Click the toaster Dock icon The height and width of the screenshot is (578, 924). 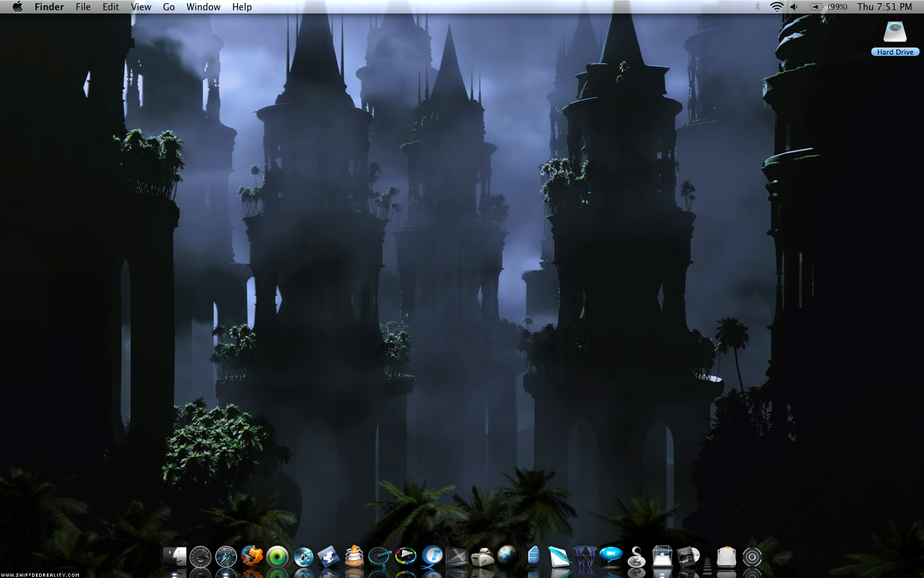tap(483, 556)
